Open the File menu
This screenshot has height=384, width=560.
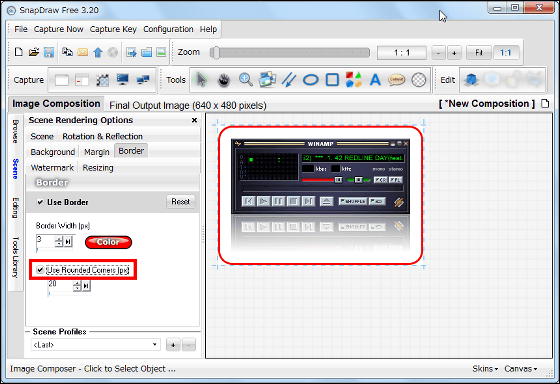pos(21,29)
